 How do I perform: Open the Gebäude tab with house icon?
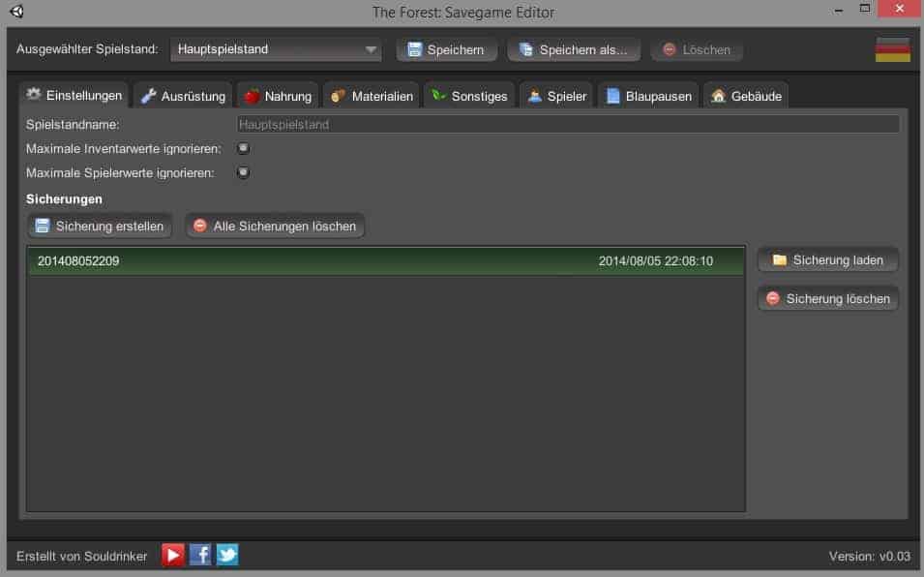[x=745, y=96]
